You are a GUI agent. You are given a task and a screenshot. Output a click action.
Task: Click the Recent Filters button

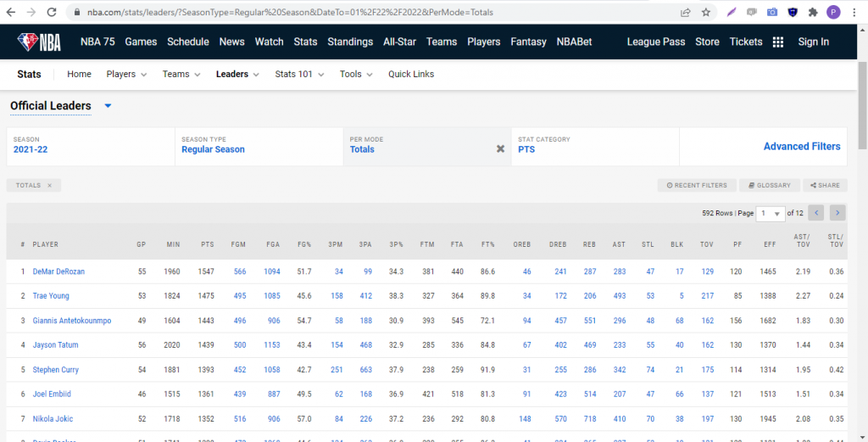(697, 186)
